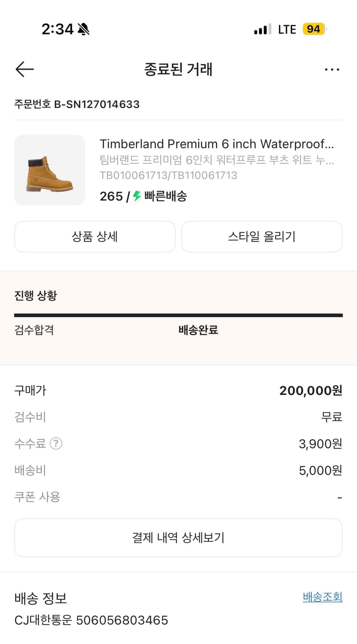Viewport: 357px width, 644px height.
Task: Open the 배송조회 tracking link
Action: pos(322,597)
